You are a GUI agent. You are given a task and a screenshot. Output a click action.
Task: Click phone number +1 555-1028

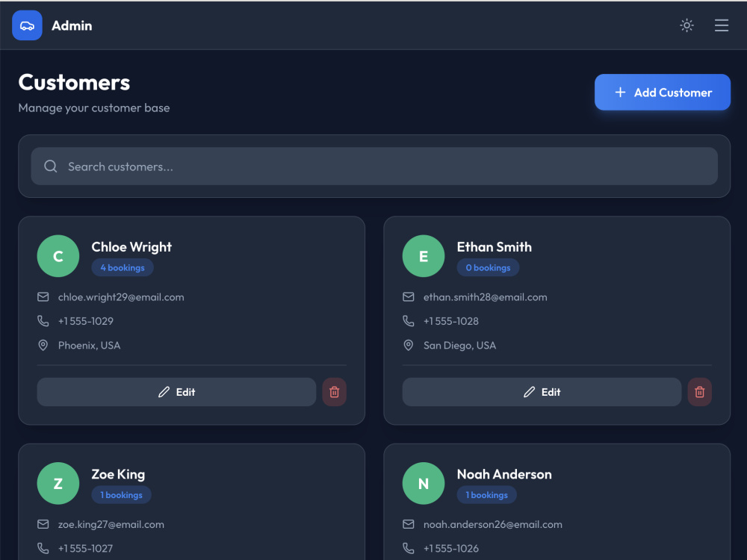point(451,321)
